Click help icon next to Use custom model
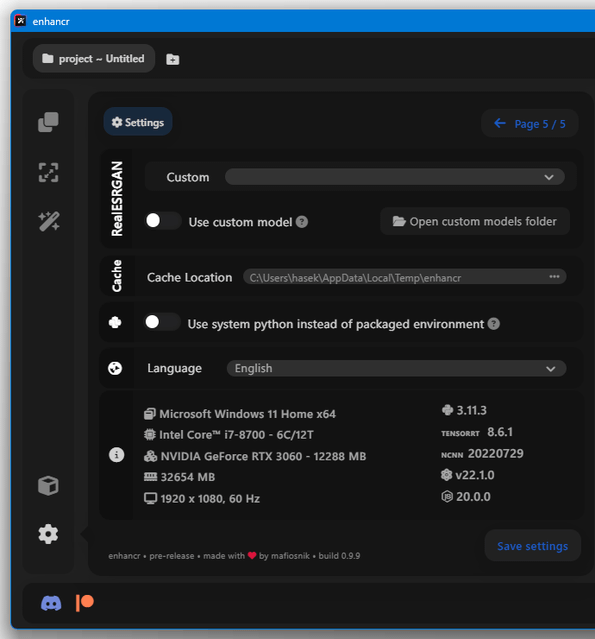595x639 pixels. [302, 222]
